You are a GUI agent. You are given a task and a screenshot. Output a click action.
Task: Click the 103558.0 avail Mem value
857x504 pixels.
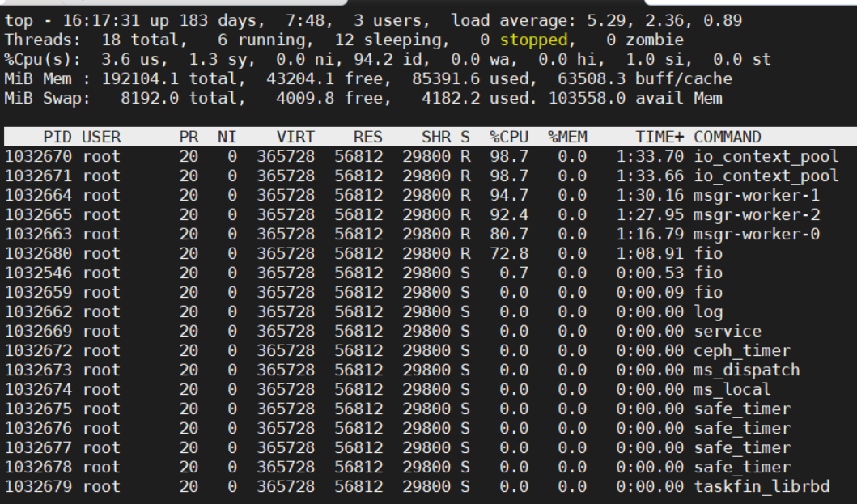[x=587, y=99]
